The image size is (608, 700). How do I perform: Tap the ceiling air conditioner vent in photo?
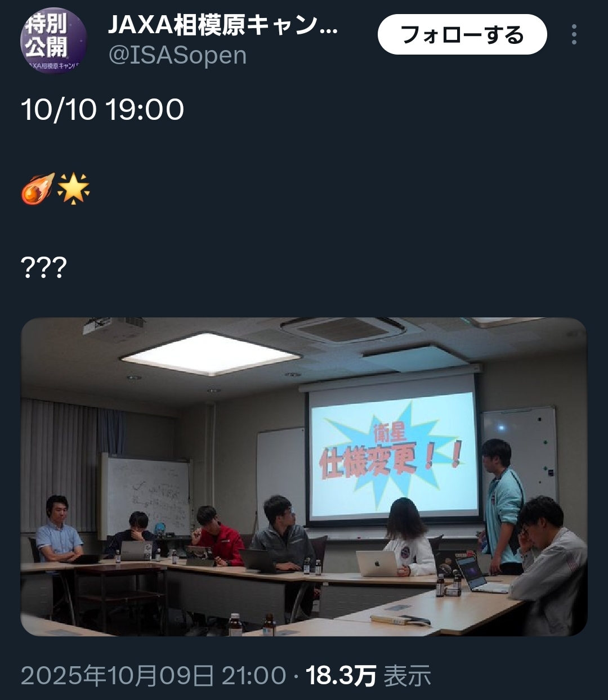tap(343, 329)
